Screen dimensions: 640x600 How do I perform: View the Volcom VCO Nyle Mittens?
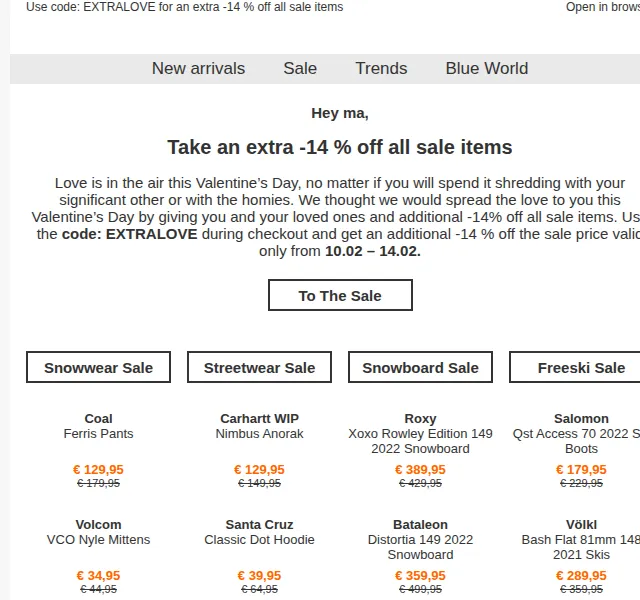point(98,532)
